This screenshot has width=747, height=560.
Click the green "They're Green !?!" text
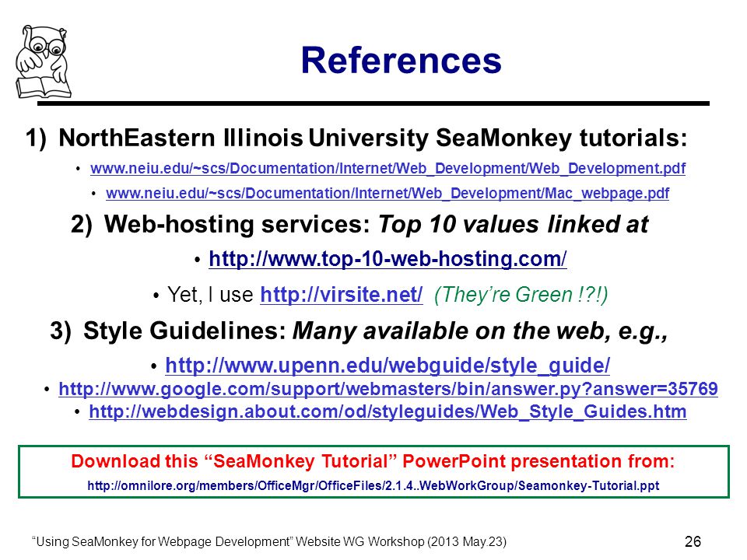click(521, 295)
